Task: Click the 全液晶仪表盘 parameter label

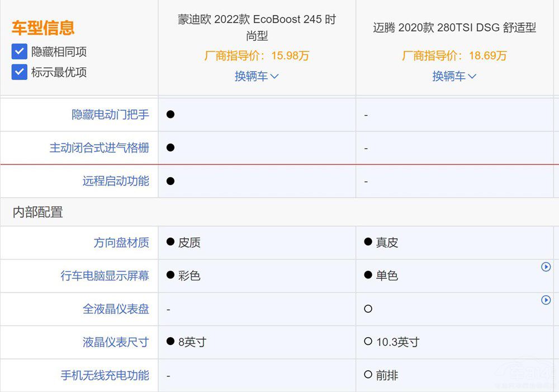Action: (x=116, y=309)
